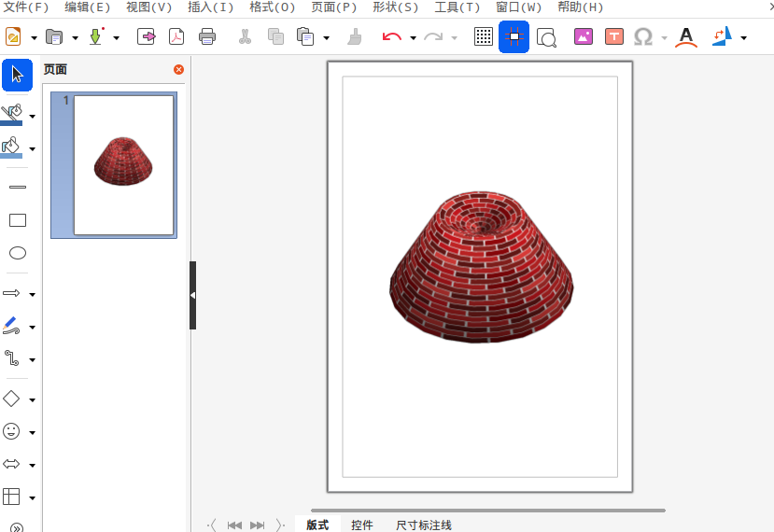Expand the Save button dropdown arrow
Image resolution: width=774 pixels, height=532 pixels.
click(x=116, y=38)
